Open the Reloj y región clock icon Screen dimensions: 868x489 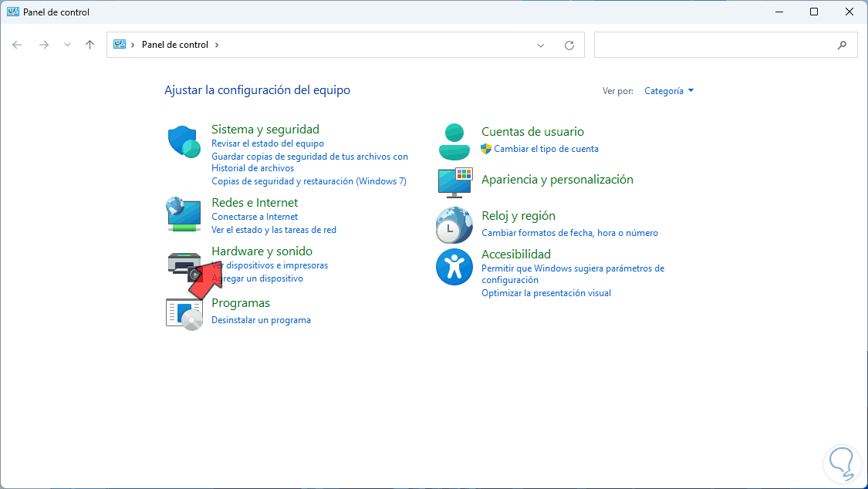[x=454, y=225]
